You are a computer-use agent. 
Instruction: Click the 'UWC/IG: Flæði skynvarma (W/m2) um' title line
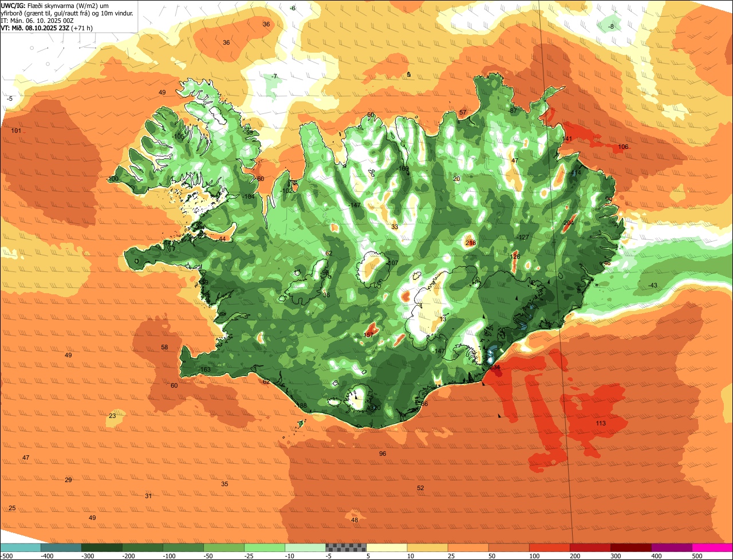click(x=54, y=5)
